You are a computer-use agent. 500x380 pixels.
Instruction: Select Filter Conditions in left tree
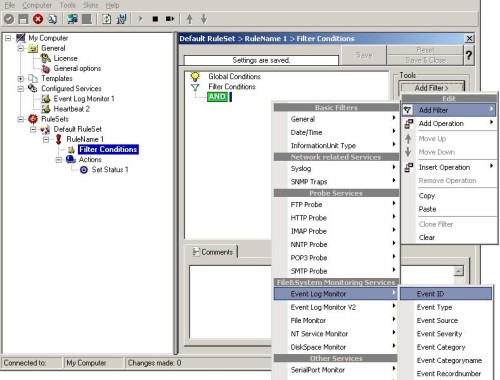tap(108, 149)
